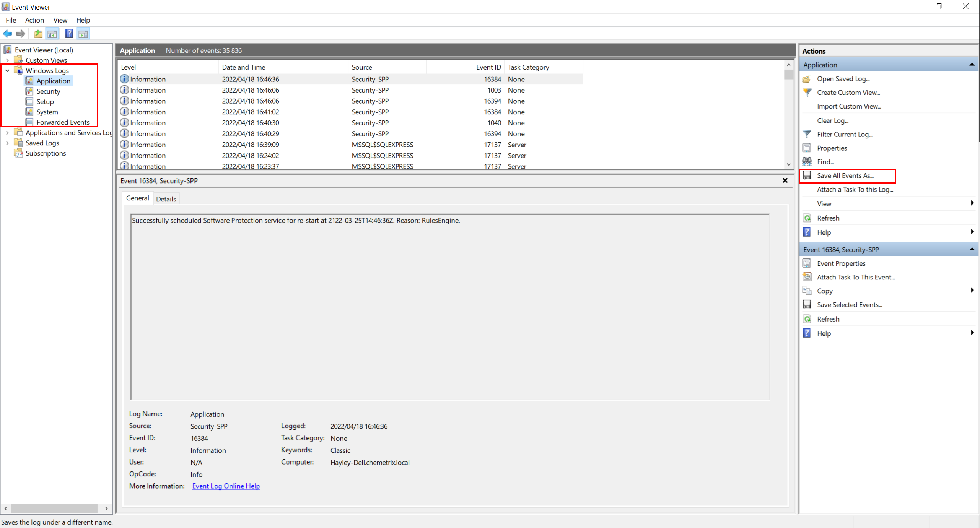Expand Applications and Services Logs node
The width and height of the screenshot is (980, 528).
[7, 133]
